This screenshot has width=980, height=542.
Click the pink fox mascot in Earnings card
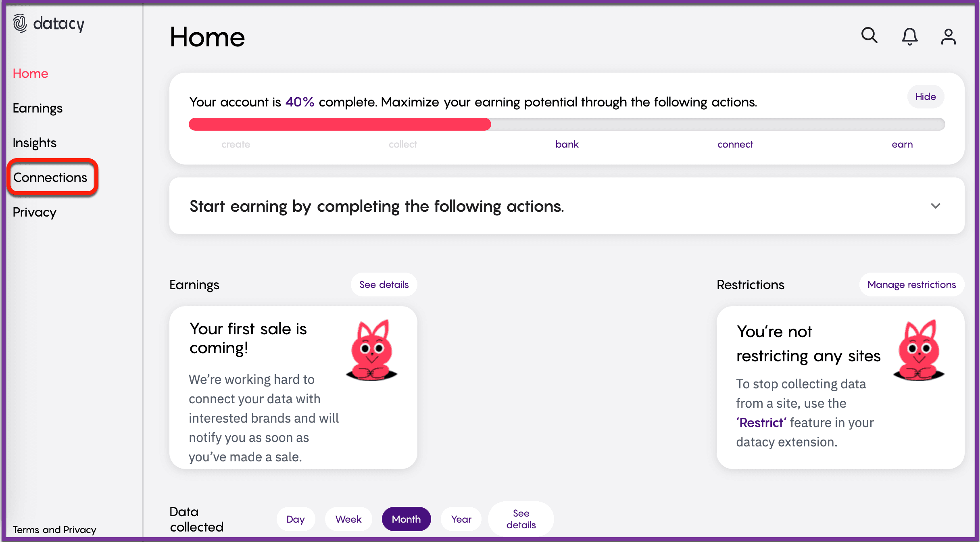point(371,350)
